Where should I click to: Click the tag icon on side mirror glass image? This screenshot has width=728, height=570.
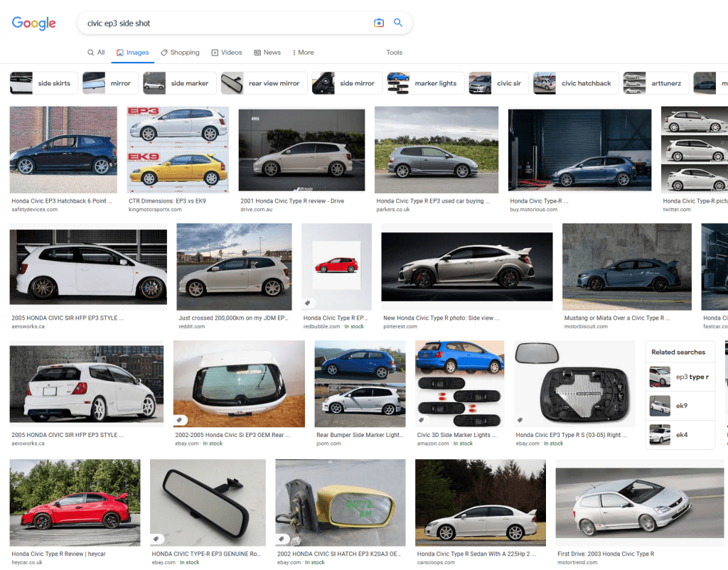[x=521, y=419]
